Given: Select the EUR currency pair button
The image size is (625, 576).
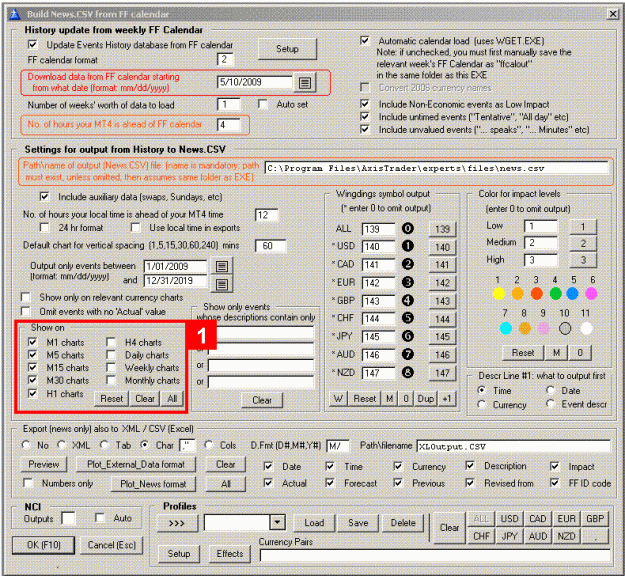Looking at the screenshot, I should click(x=566, y=519).
